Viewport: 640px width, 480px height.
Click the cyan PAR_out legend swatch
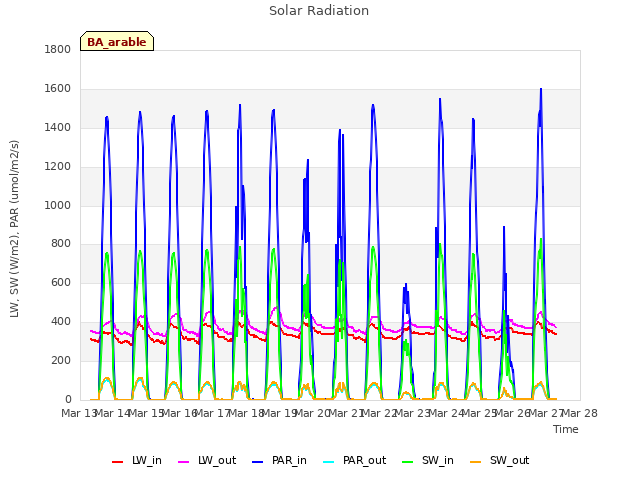[x=329, y=462]
